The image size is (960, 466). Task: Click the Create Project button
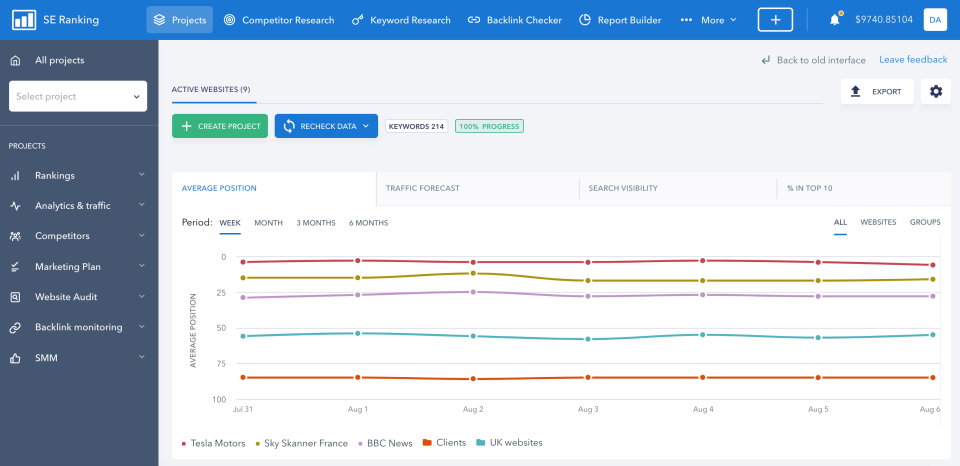[x=219, y=126]
